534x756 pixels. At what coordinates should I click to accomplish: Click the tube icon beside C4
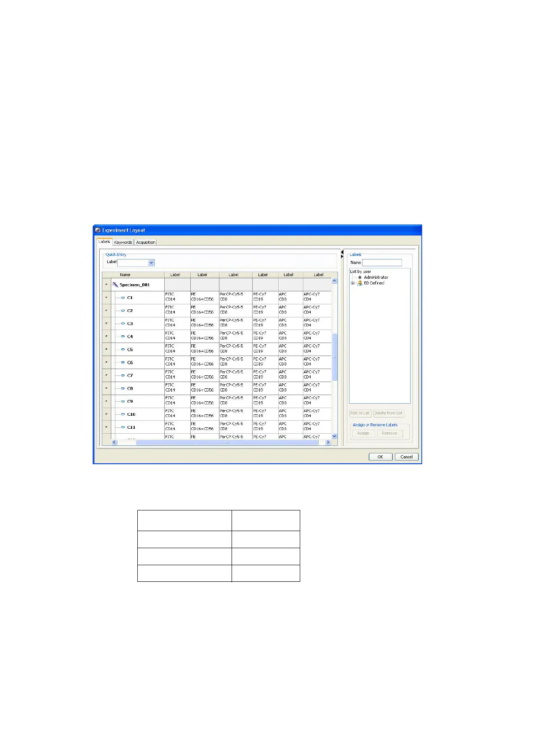(x=123, y=337)
